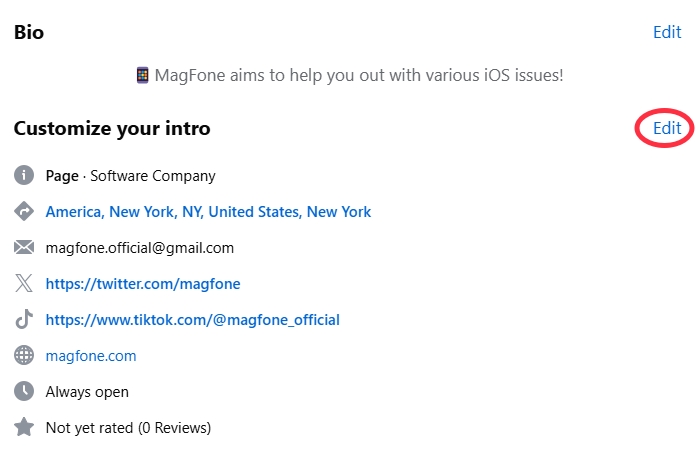Click the magfone.official@gmail.com email text
Screen dimensions: 696x453
140,248
